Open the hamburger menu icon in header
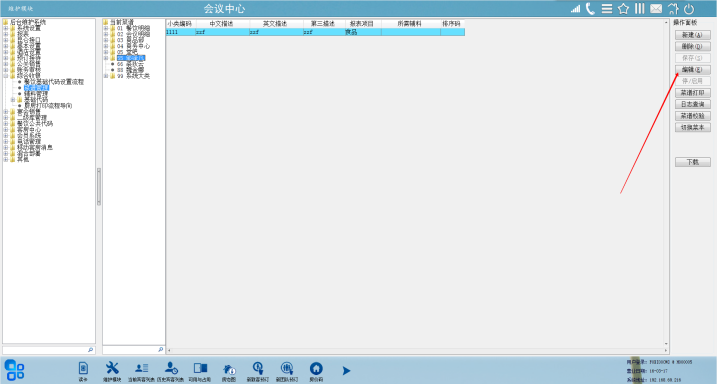Image resolution: width=718 pixels, height=385 pixels. click(x=607, y=9)
